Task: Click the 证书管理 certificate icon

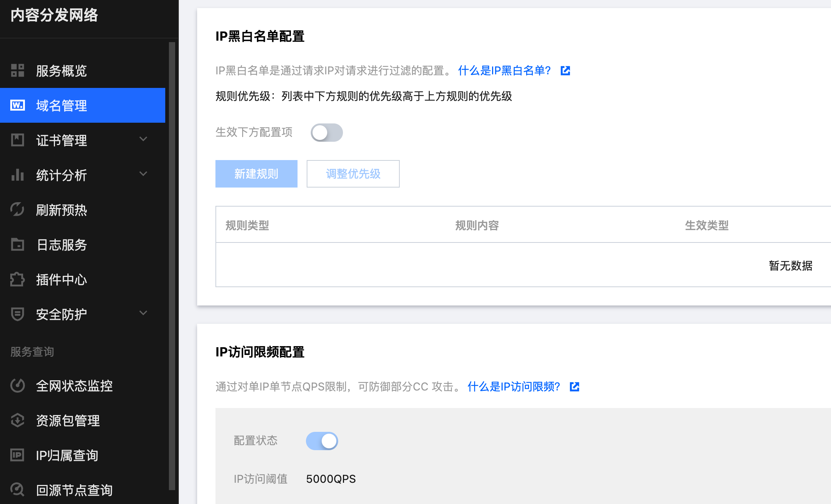Action: [x=17, y=140]
